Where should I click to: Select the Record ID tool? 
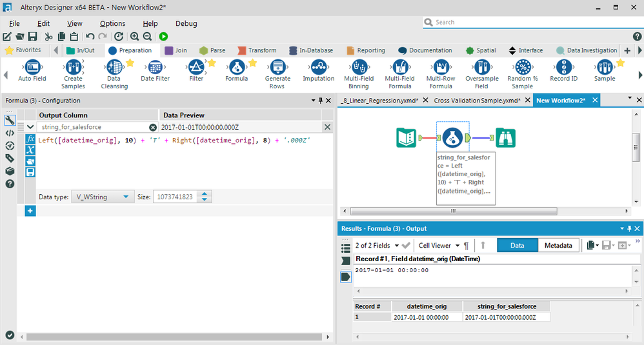point(564,70)
